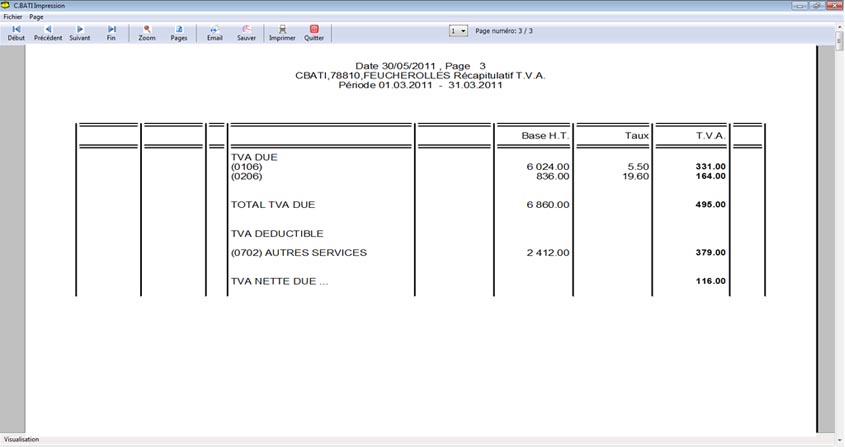The width and height of the screenshot is (845, 447).
Task: Open the Page menu
Action: point(36,17)
